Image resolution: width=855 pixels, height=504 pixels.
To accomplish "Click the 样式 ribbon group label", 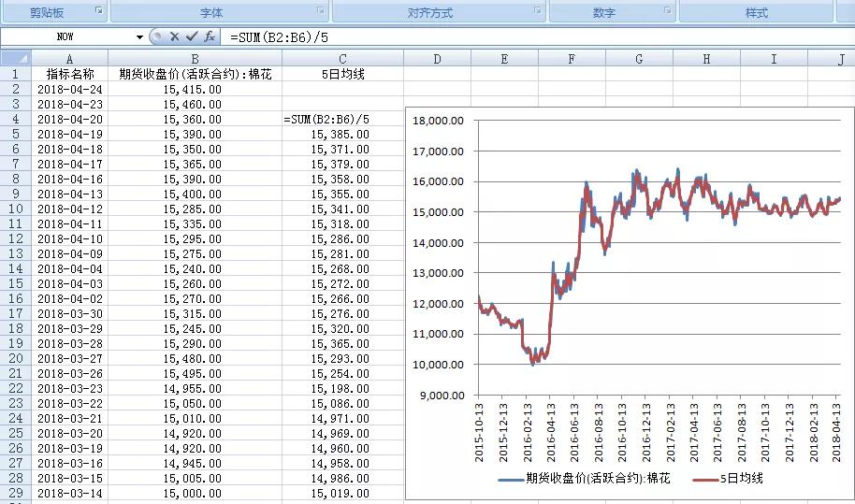I will 756,12.
